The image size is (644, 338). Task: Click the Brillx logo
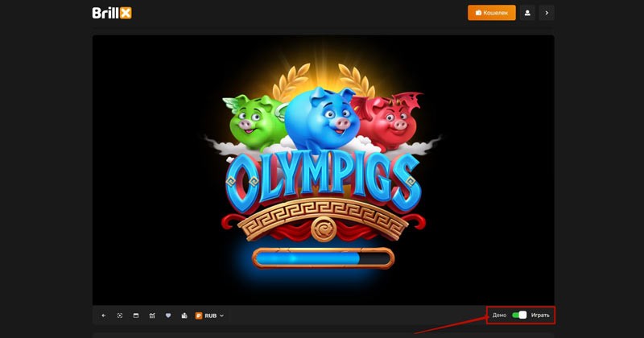[112, 13]
